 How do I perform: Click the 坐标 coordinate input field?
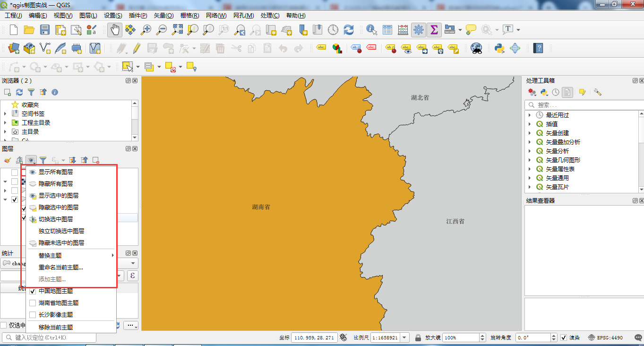click(x=314, y=337)
